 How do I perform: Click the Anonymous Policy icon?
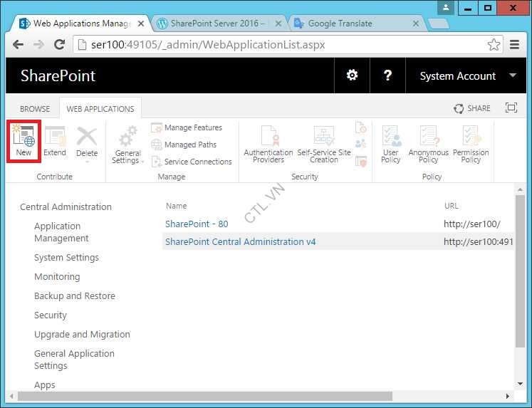[428, 145]
